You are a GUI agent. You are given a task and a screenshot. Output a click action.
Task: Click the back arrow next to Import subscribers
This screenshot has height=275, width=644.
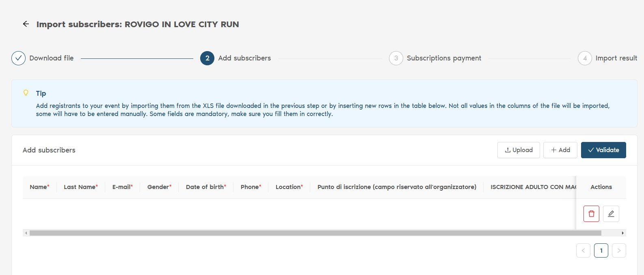point(26,24)
